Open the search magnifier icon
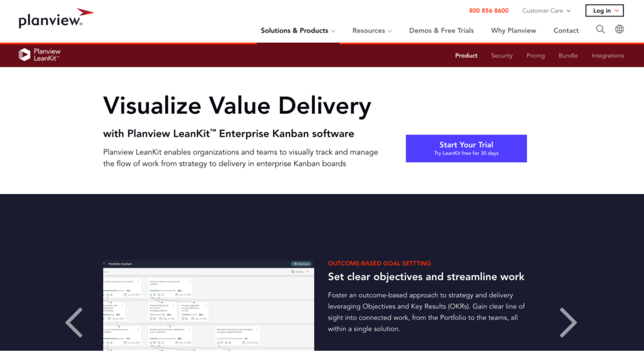Screen dimensions: 644x351 click(600, 29)
